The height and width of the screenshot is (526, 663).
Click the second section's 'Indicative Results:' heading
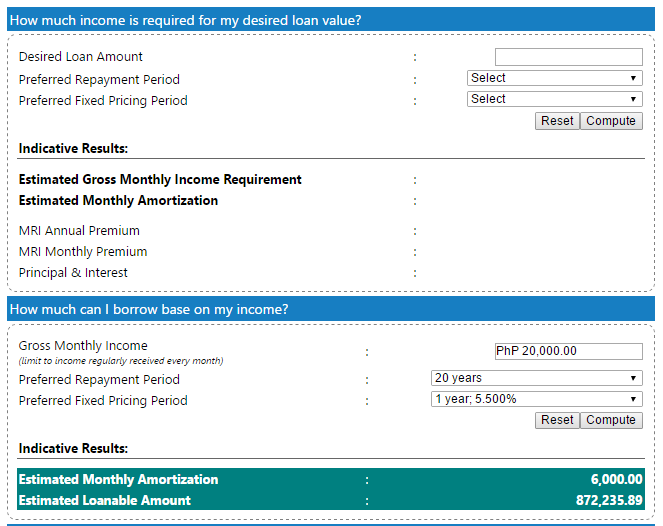[73, 449]
